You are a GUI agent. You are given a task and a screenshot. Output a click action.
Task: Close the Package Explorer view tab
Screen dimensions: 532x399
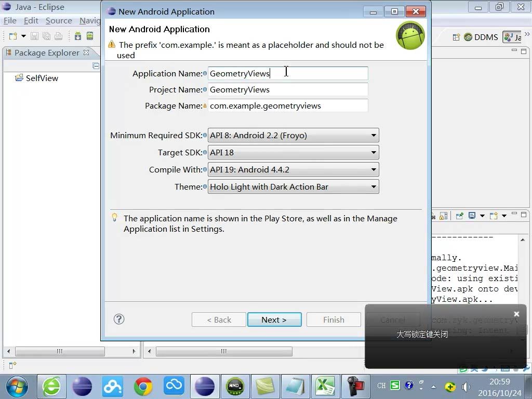(x=86, y=52)
